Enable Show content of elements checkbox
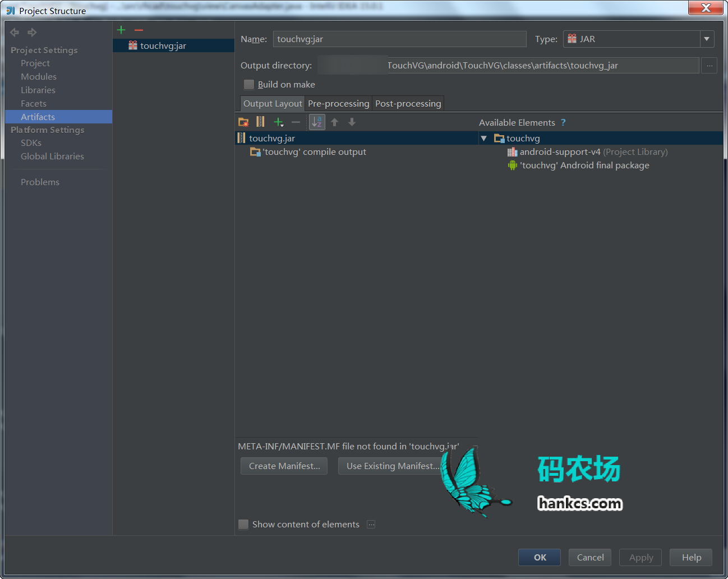 (243, 525)
